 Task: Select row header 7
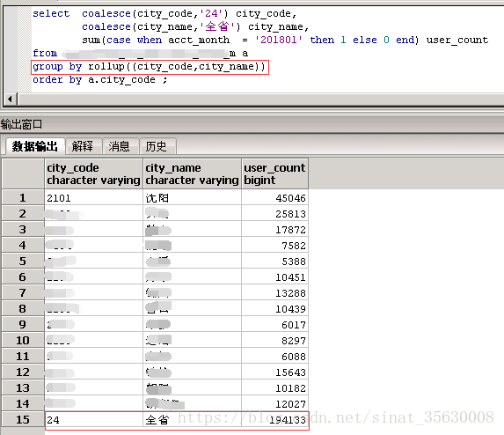[23, 292]
